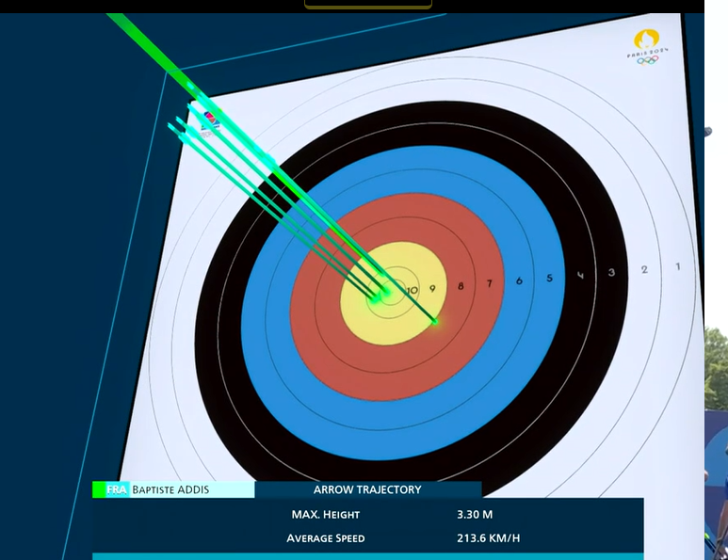Click the 3.30 M height value
This screenshot has height=560, width=728.
coord(475,515)
